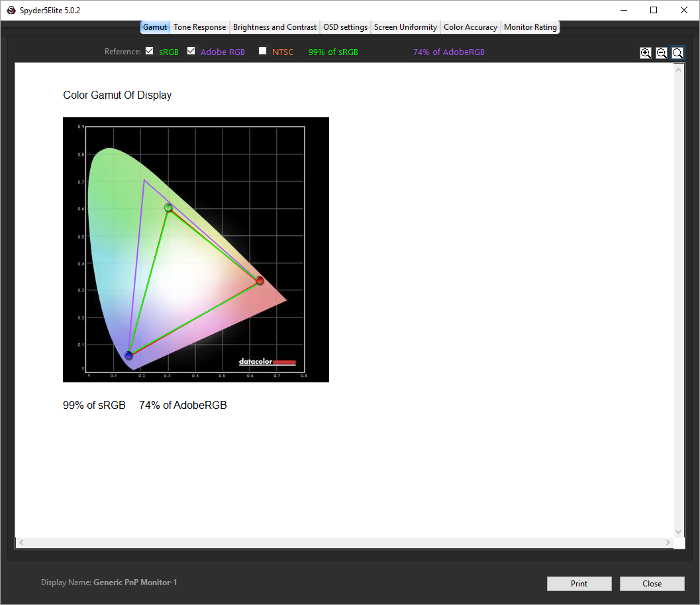Click the color gamut chart image
This screenshot has height=605, width=700.
[196, 250]
